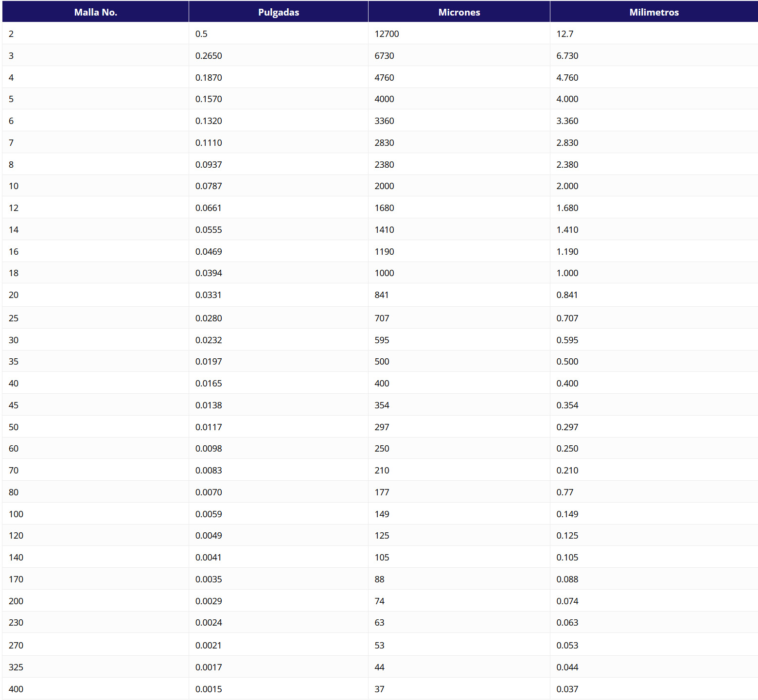Select the 12700 microns cell

[387, 34]
